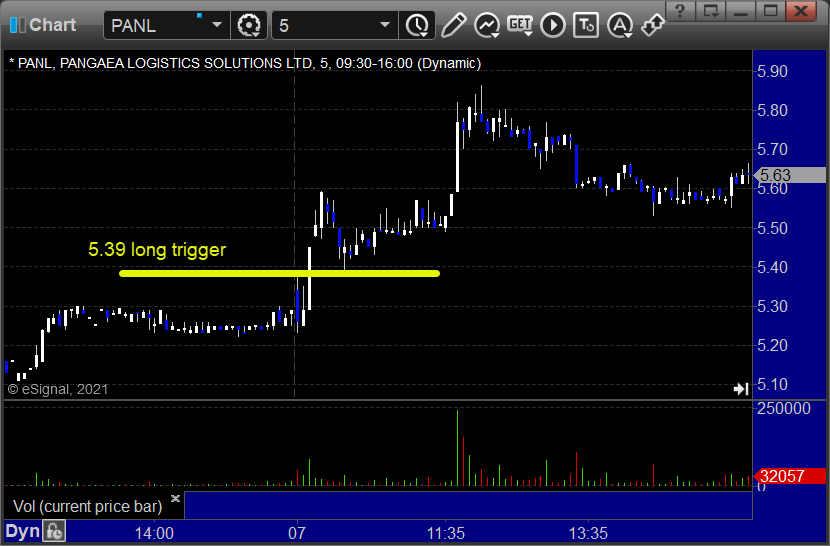
Task: Click the Vol (current price bar) label
Action: coord(87,506)
